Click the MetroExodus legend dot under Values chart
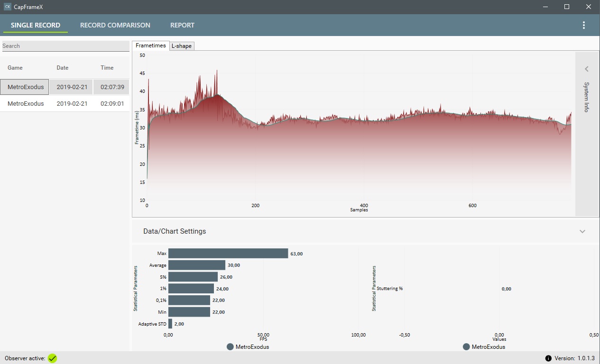This screenshot has height=364, width=600. (466, 347)
